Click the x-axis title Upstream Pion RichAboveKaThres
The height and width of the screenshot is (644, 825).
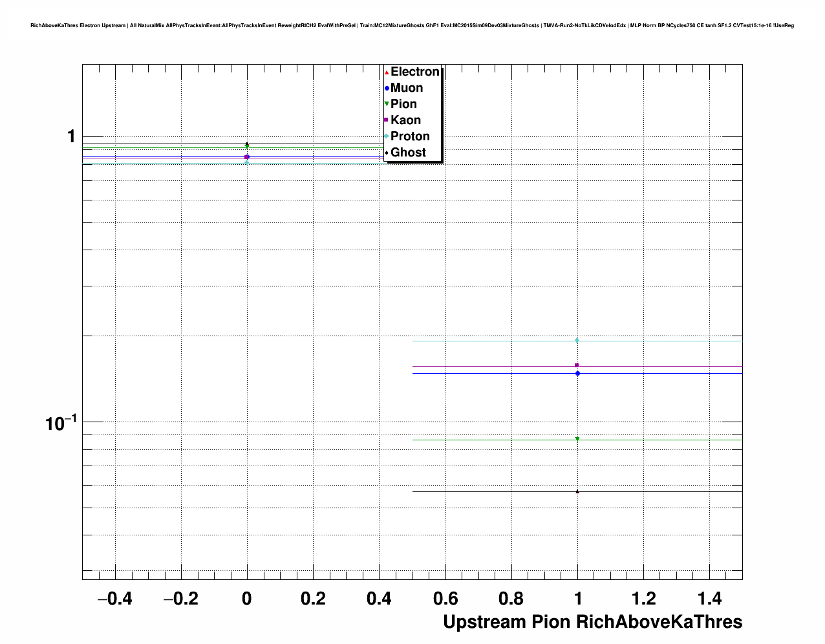point(592,622)
